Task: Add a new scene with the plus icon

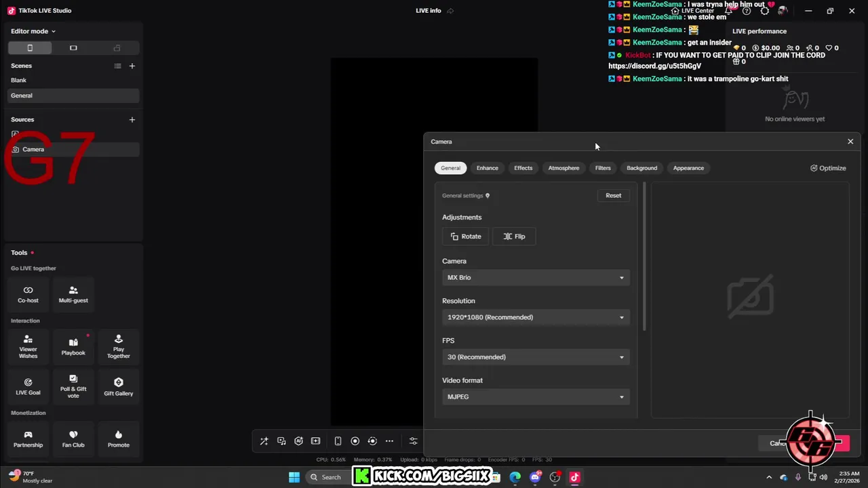Action: click(x=132, y=66)
